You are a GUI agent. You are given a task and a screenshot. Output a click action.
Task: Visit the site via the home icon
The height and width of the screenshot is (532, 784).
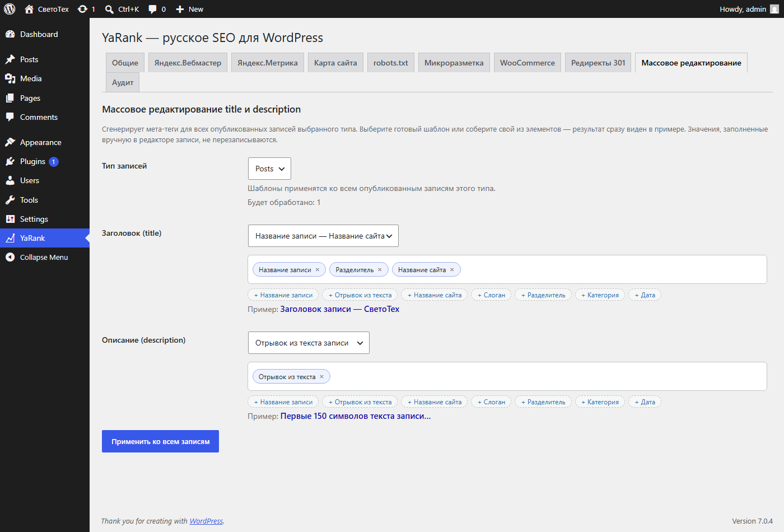coord(29,9)
